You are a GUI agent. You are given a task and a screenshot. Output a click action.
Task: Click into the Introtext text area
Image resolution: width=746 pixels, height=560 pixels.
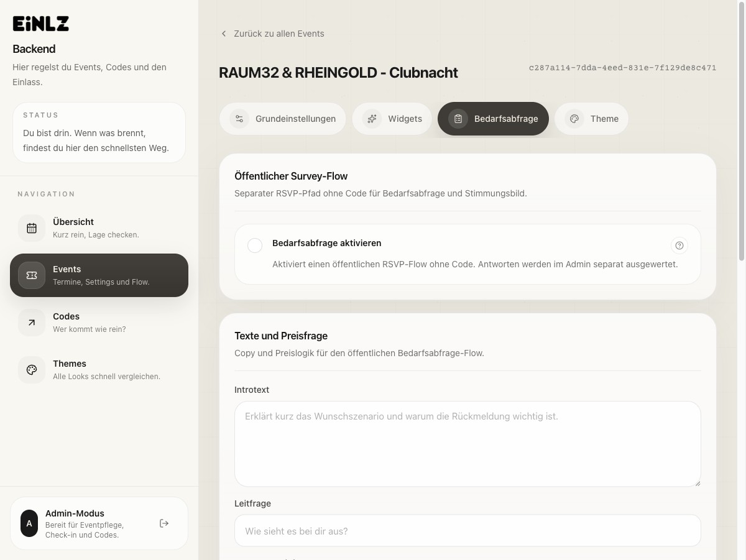coord(467,444)
